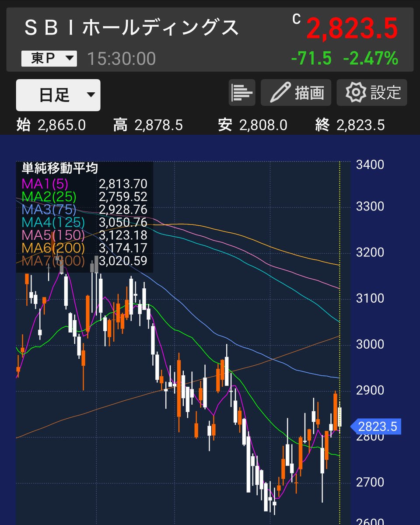Screen dimensions: 420x525
Task: Click the SBIホールディングス stock name
Action: pos(132,28)
